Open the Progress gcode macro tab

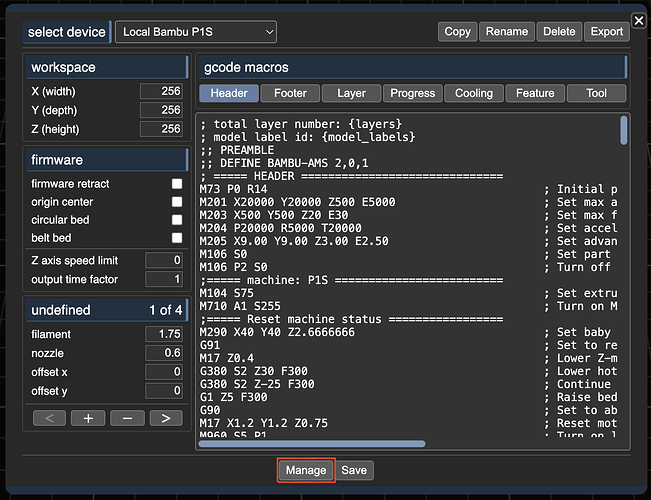coord(413,93)
